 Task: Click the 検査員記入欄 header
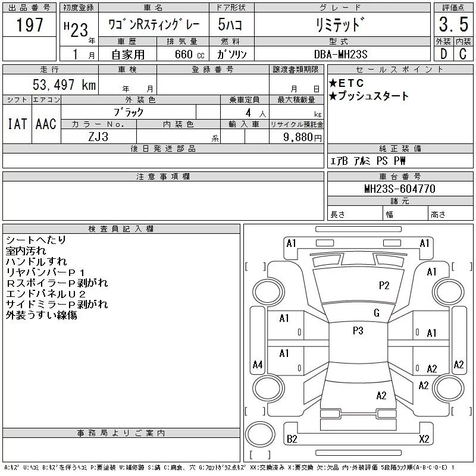pos(121,228)
